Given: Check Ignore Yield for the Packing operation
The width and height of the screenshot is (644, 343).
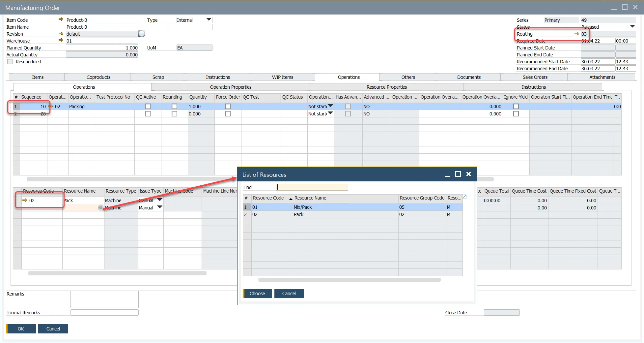Looking at the screenshot, I should coord(516,107).
